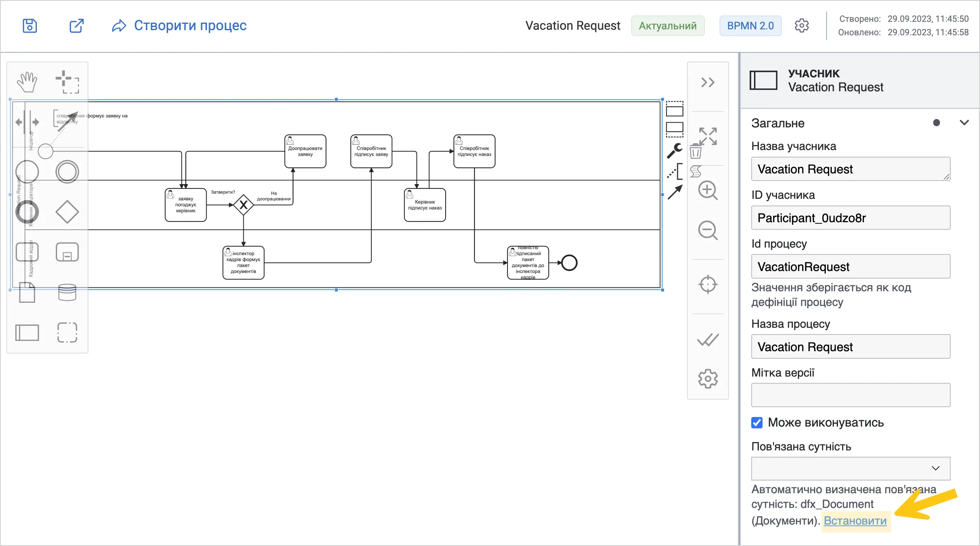Pick the task rounded rectangle
Viewport: 980px width, 546px height.
click(27, 252)
